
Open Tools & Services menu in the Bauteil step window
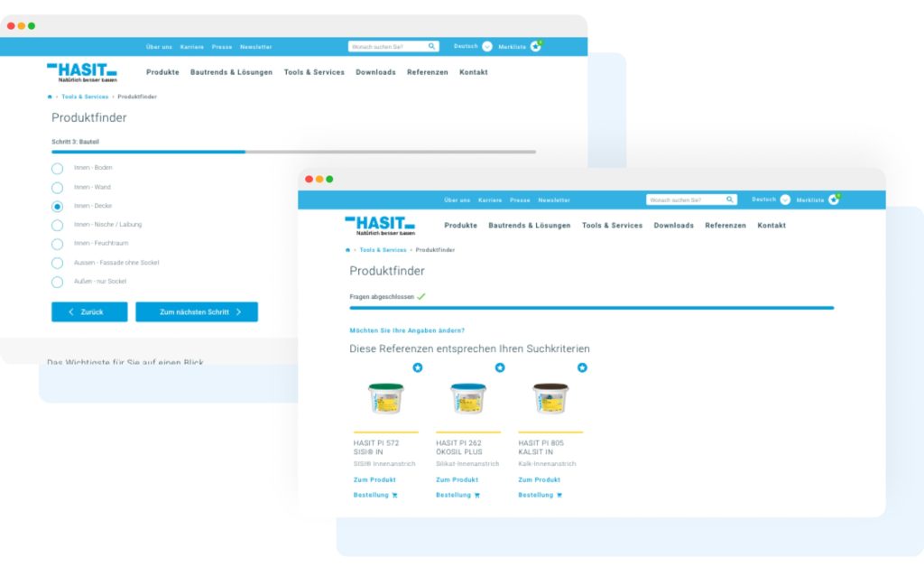(x=314, y=72)
